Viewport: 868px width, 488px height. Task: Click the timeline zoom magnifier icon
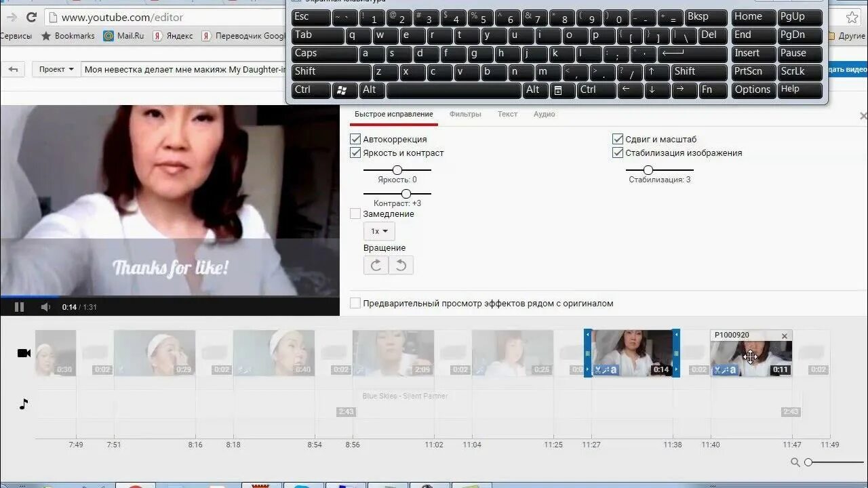pos(795,462)
